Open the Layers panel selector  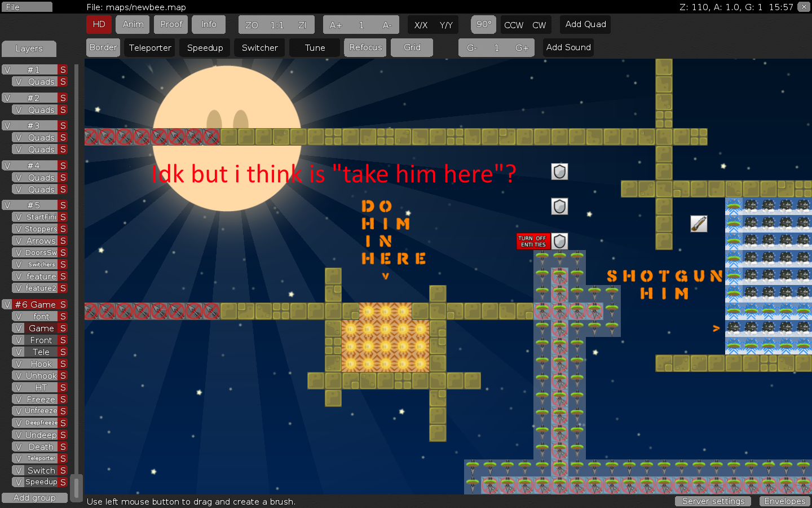pyautogui.click(x=29, y=49)
